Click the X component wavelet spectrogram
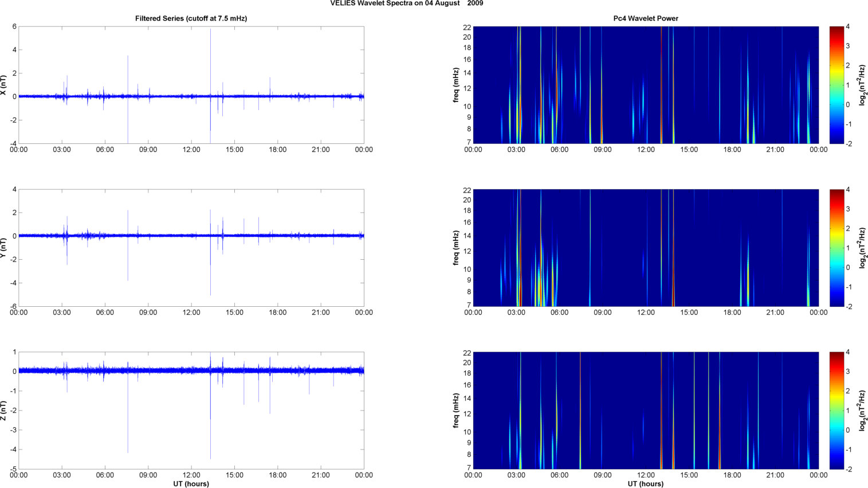 coord(646,85)
